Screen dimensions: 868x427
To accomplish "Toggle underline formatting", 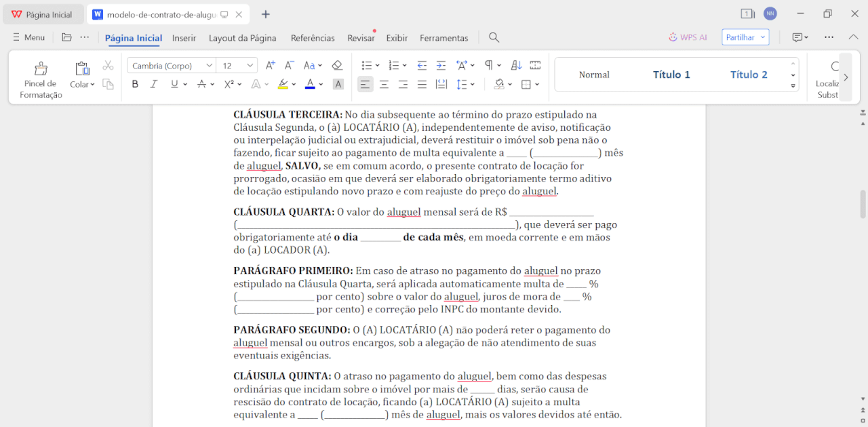I will click(174, 84).
